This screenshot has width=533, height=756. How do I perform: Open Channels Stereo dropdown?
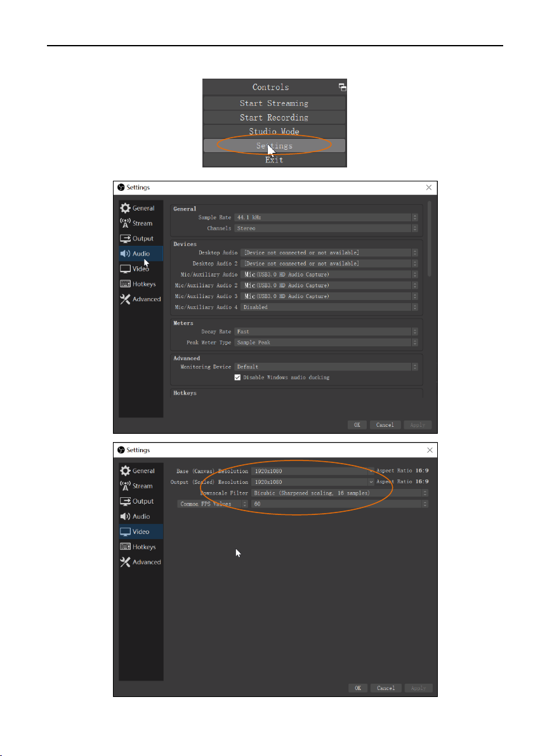tap(326, 228)
